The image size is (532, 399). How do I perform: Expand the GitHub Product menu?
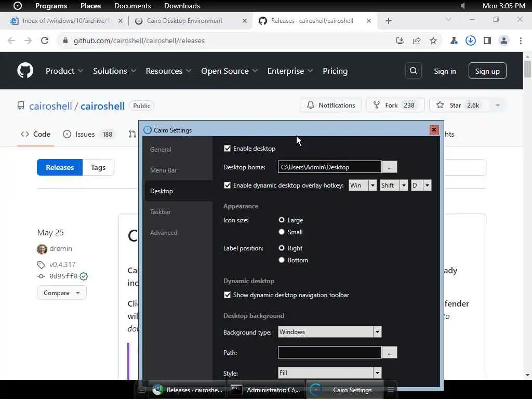64,71
